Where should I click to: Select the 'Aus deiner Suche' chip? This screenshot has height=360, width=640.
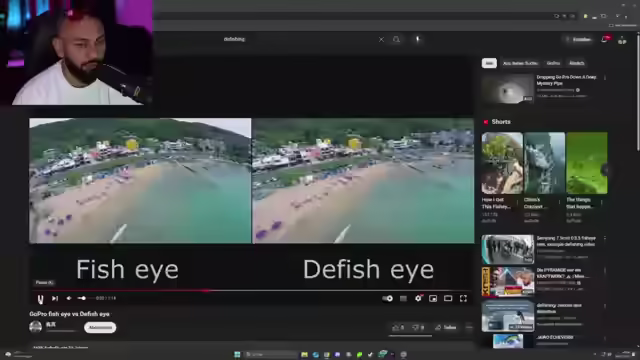point(520,63)
